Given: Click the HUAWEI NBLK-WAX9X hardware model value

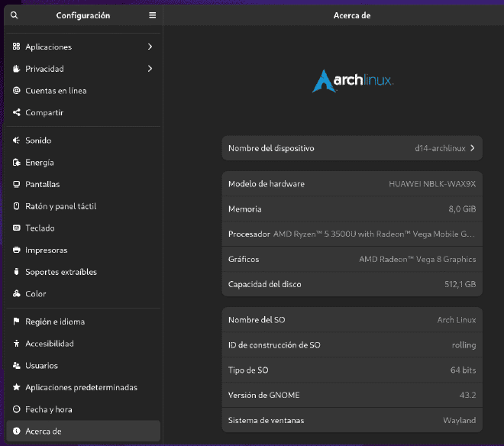Looking at the screenshot, I should tap(432, 184).
